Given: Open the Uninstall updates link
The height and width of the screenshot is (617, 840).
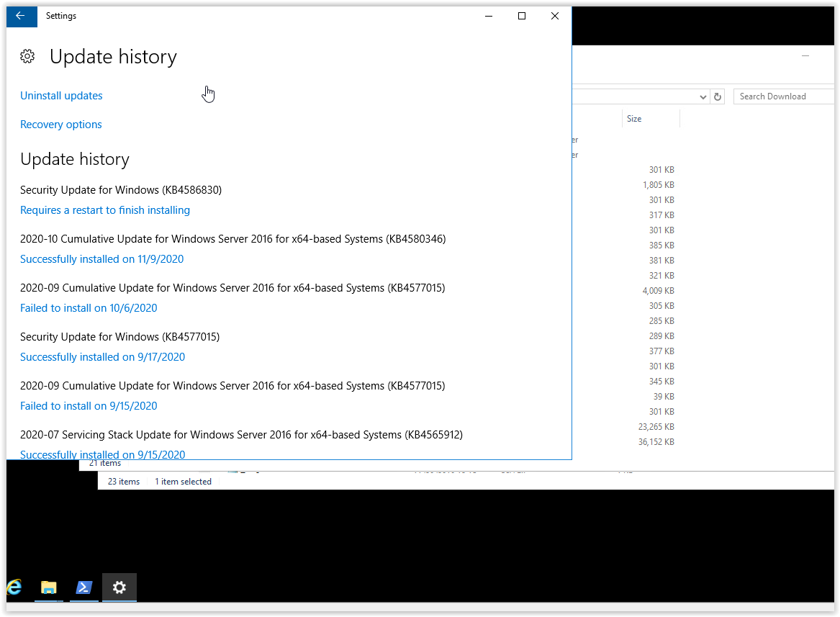Looking at the screenshot, I should [61, 96].
